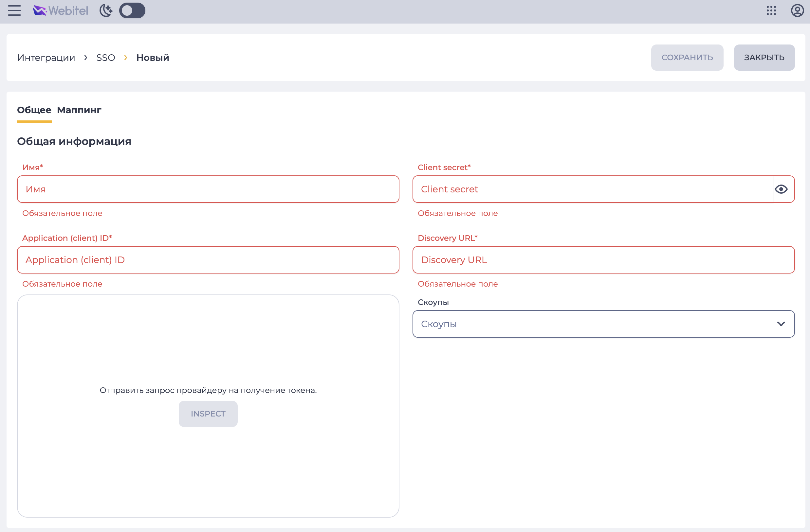The image size is (810, 532).
Task: Open the user account menu
Action: [797, 10]
